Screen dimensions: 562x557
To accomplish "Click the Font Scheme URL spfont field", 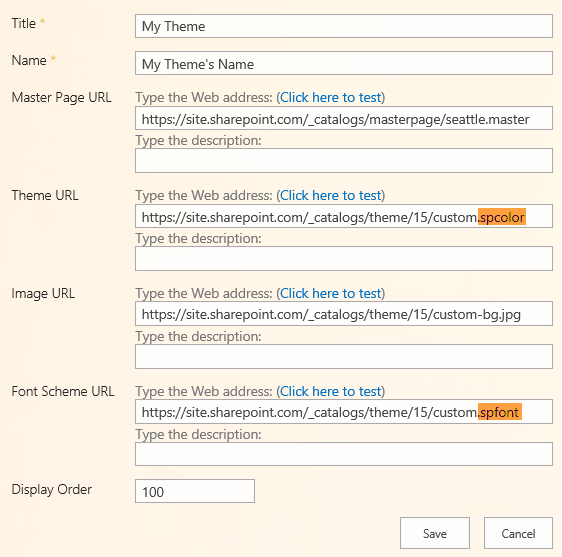I will click(x=344, y=412).
